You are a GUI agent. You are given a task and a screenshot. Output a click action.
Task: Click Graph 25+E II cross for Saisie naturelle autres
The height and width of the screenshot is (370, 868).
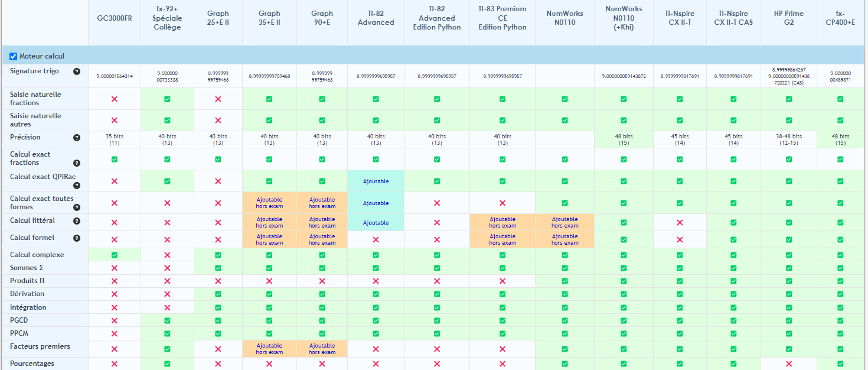pos(218,120)
